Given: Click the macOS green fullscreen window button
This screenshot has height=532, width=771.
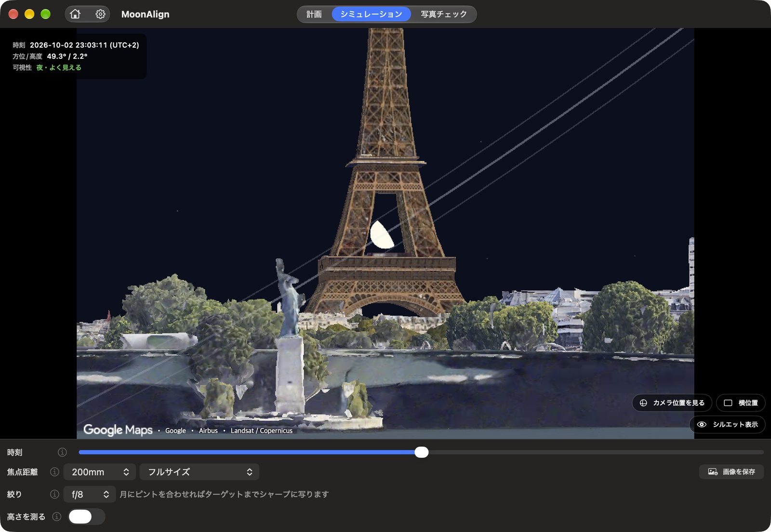Looking at the screenshot, I should pyautogui.click(x=45, y=14).
